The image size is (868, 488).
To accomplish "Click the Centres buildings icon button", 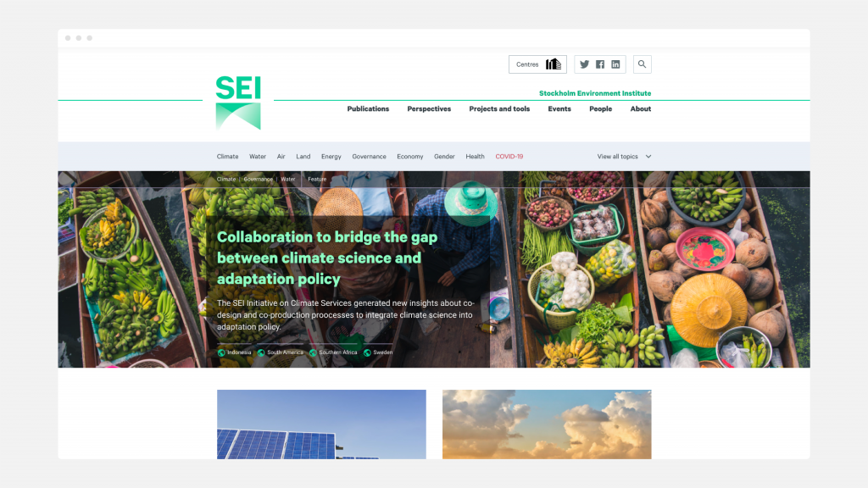I will [x=537, y=64].
